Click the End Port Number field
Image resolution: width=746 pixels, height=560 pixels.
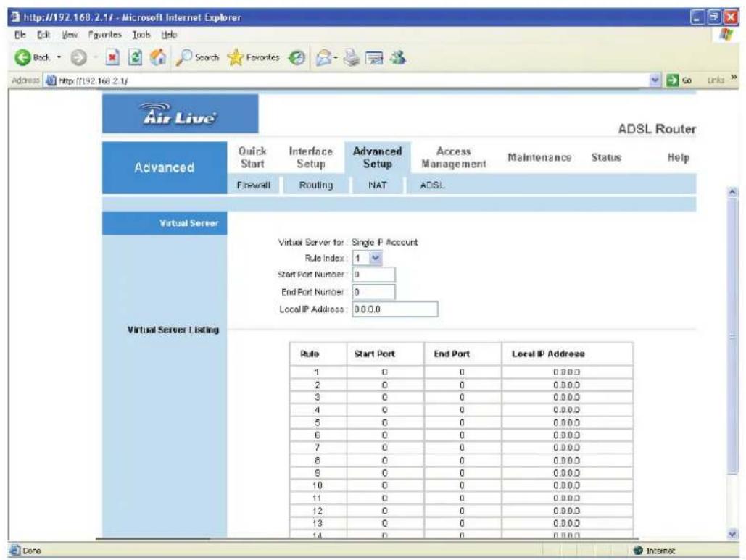pyautogui.click(x=373, y=292)
